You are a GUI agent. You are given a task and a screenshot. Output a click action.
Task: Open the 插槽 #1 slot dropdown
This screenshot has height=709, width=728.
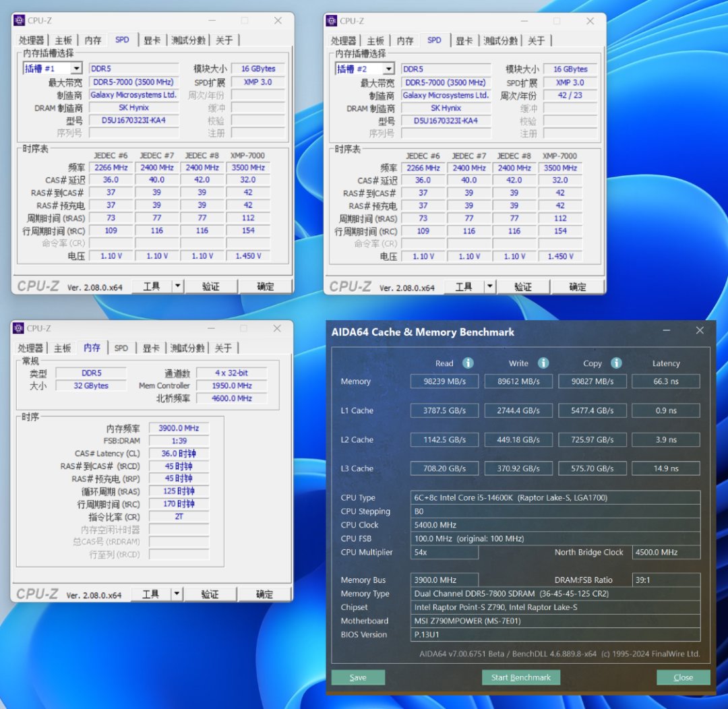pos(77,69)
